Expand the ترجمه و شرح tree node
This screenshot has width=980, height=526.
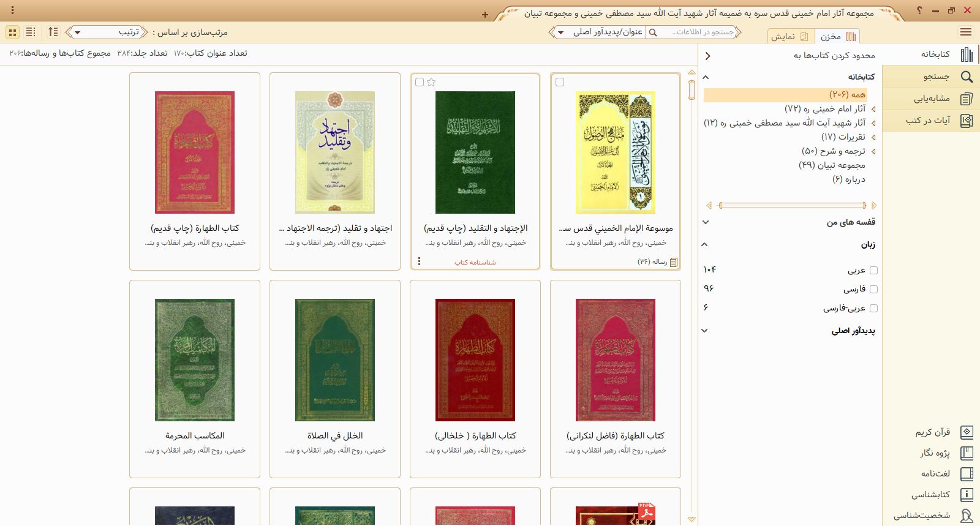coord(873,151)
